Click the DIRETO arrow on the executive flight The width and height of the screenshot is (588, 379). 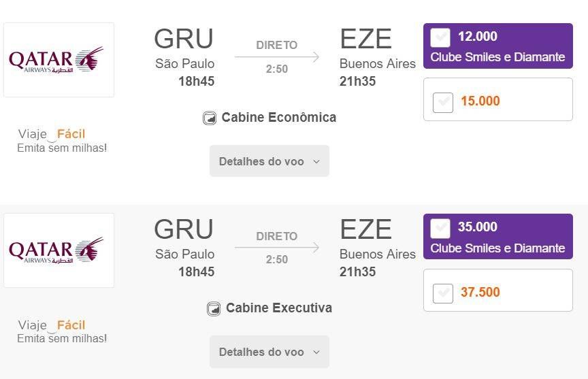[x=277, y=248]
